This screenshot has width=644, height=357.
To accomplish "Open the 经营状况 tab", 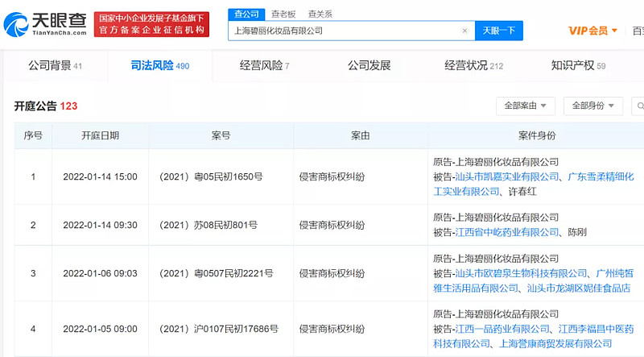I will tap(473, 65).
